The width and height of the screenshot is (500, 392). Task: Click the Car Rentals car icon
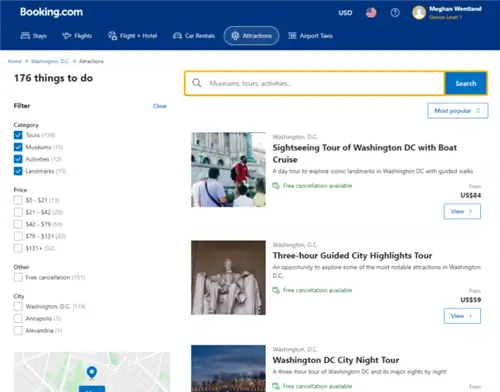click(177, 36)
